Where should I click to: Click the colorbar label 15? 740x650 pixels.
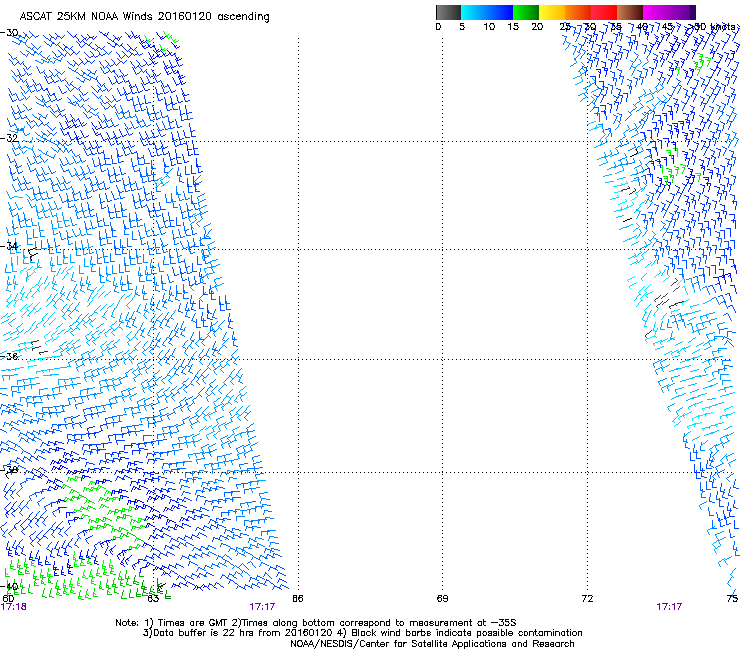pyautogui.click(x=513, y=27)
